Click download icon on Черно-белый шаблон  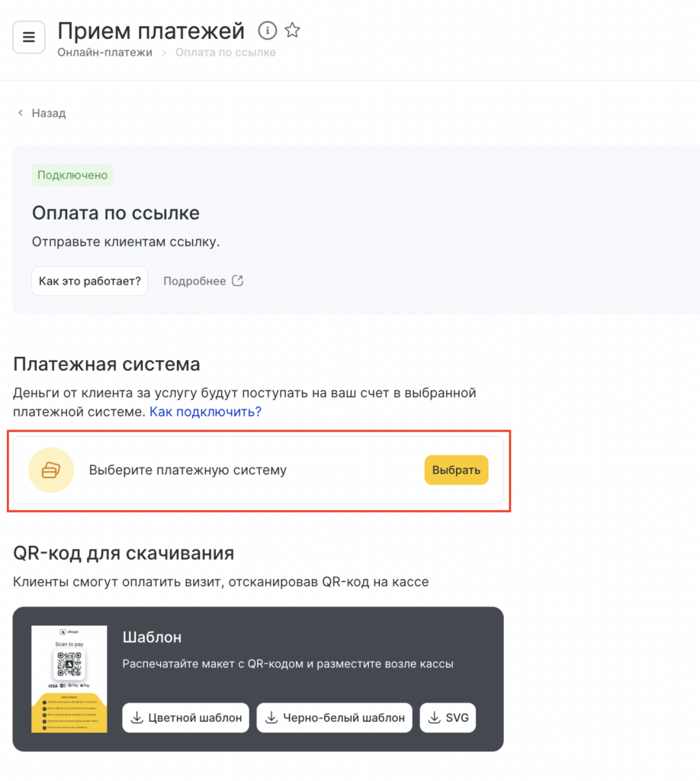[271, 718]
